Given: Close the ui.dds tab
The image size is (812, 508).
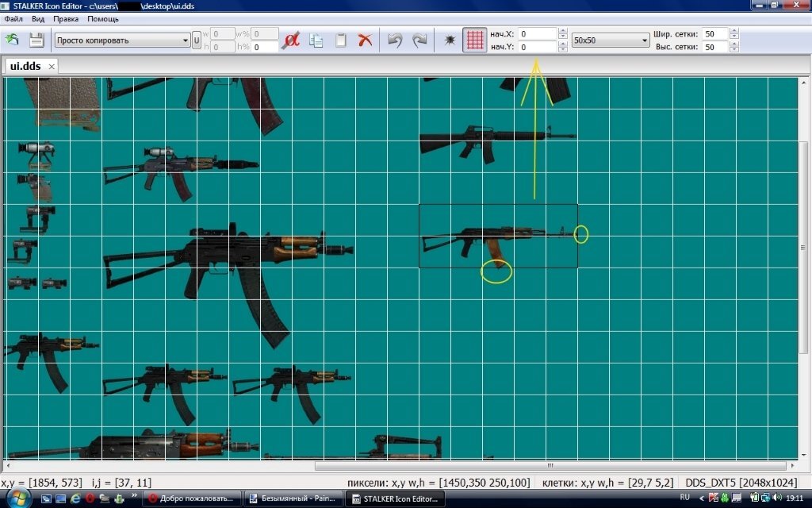Looking at the screenshot, I should pyautogui.click(x=52, y=67).
